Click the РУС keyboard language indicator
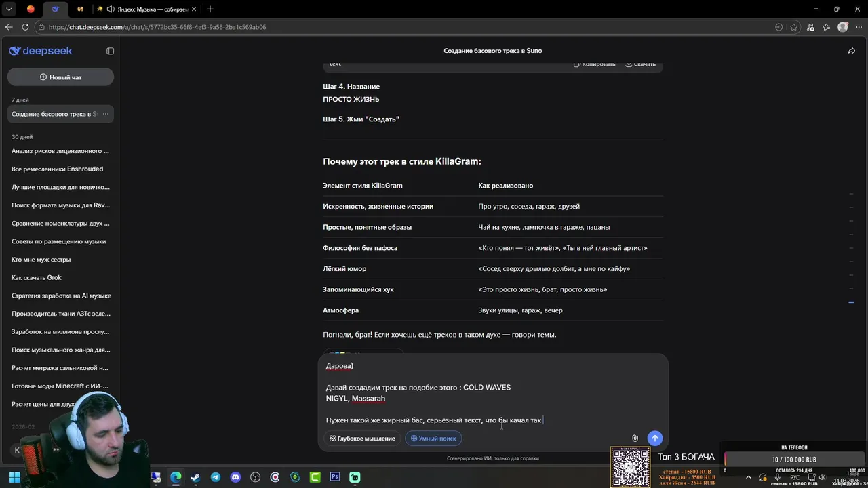The image size is (868, 488). (795, 477)
